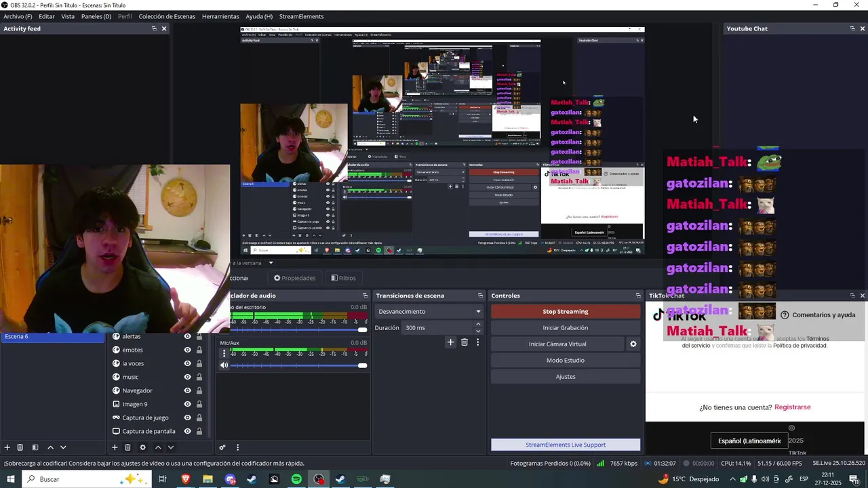
Task: Open source properties gear in Sources toolbar
Action: pyautogui.click(x=142, y=447)
